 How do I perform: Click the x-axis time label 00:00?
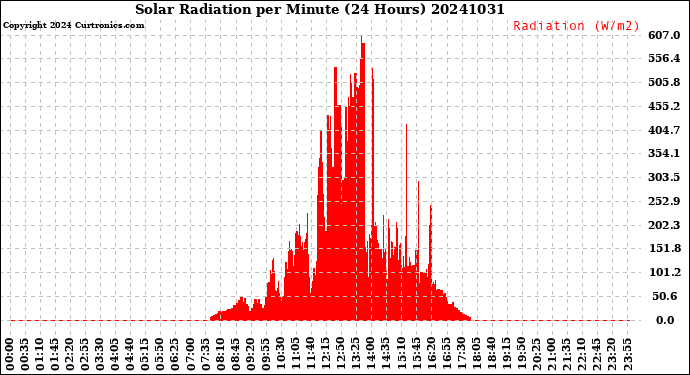point(10,355)
